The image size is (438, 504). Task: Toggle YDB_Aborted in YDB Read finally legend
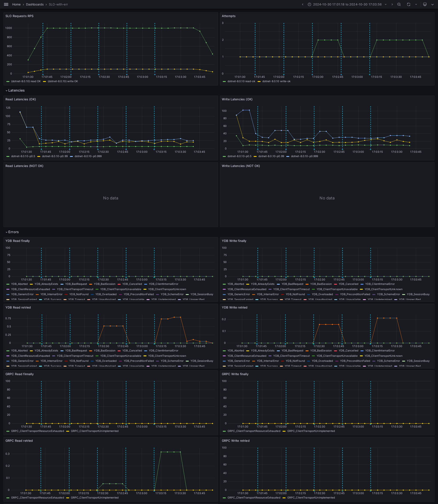[19, 284]
